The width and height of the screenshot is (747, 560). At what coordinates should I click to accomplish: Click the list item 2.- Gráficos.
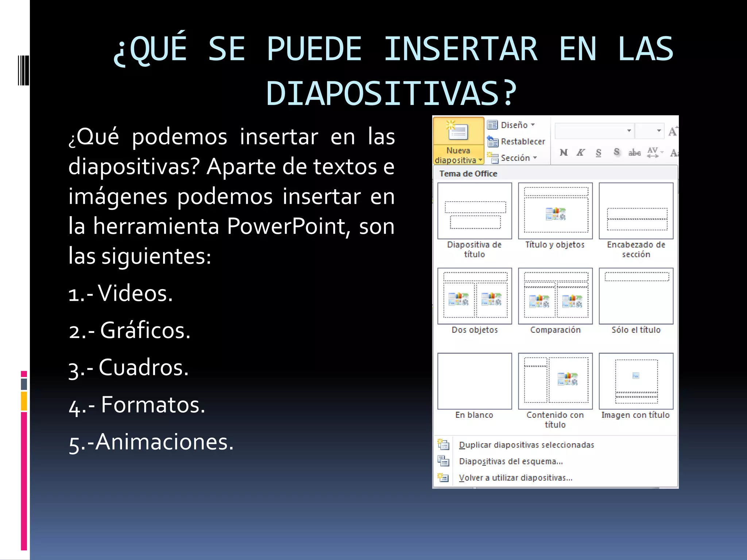tap(129, 331)
